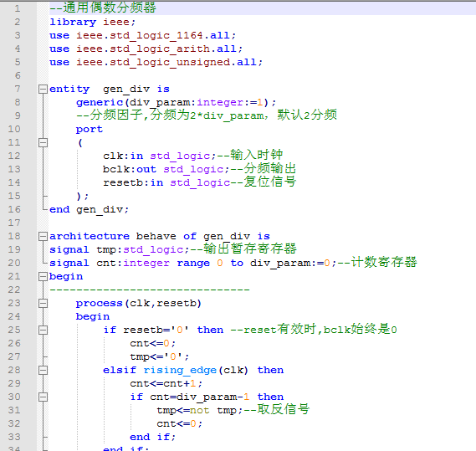This screenshot has height=451, width=476.
Task: Click 'architecture behave of gen_div is' text
Action: [x=160, y=236]
